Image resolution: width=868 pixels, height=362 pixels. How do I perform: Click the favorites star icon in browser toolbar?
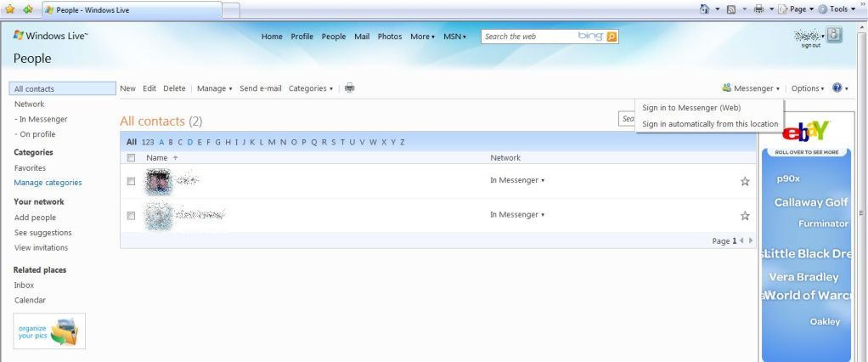(x=10, y=9)
